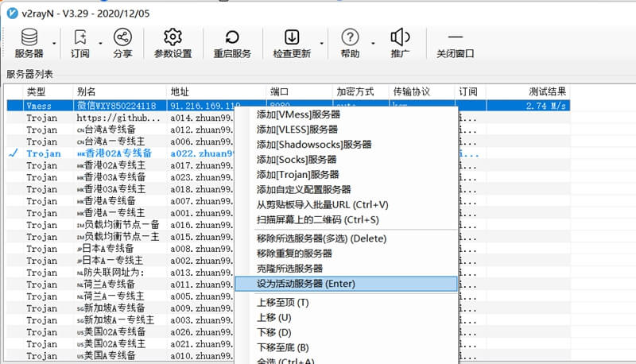The width and height of the screenshot is (636, 364).
Task: Sort by the 订阅 column header
Action: coord(470,91)
